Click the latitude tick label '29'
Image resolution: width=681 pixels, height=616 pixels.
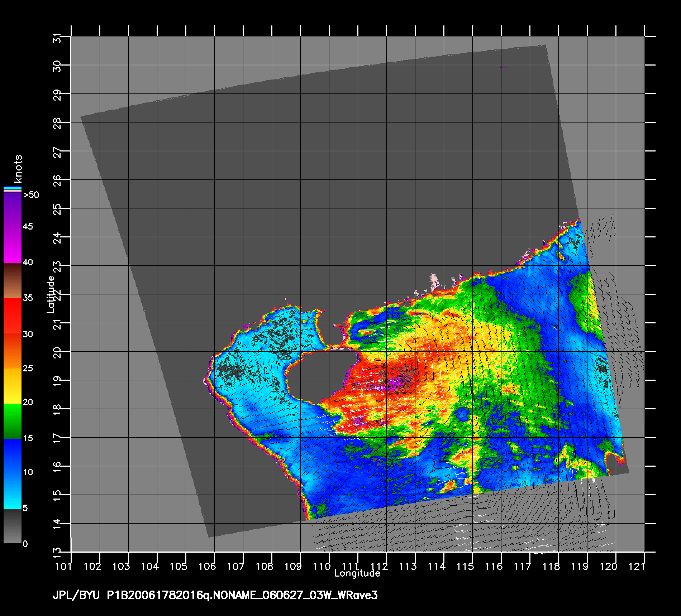click(57, 95)
